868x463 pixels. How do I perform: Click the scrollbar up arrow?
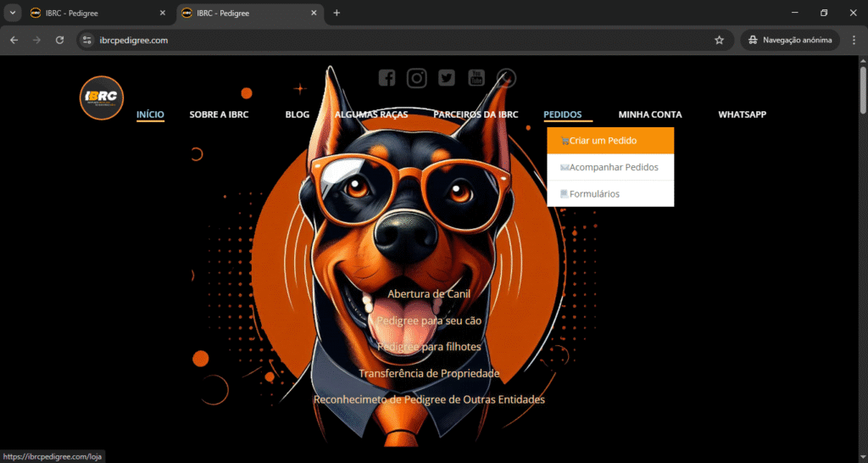tap(863, 60)
